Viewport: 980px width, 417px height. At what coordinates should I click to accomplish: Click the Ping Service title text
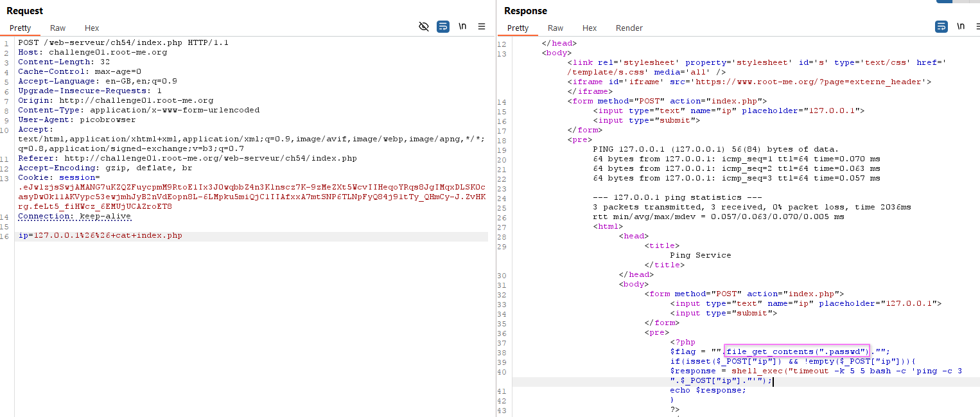click(x=701, y=255)
